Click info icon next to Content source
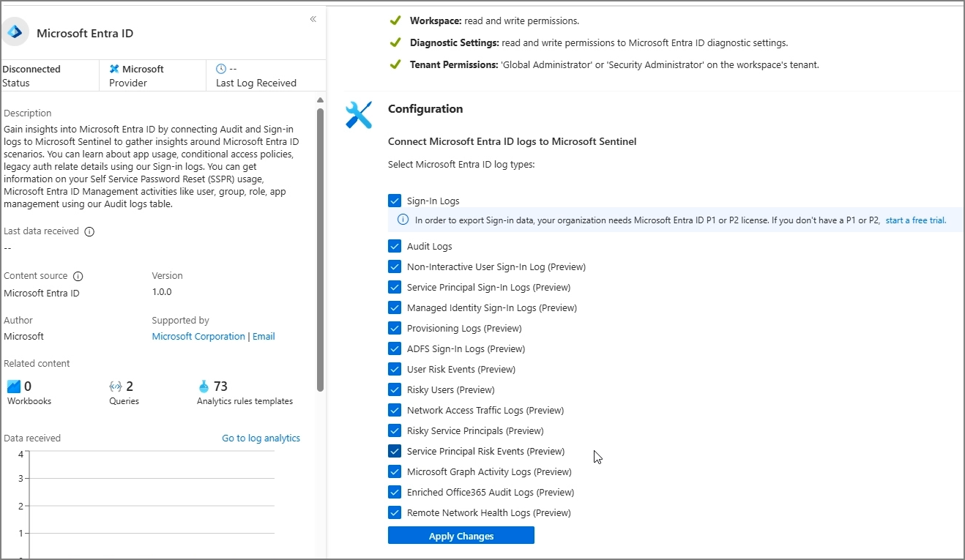 tap(78, 276)
